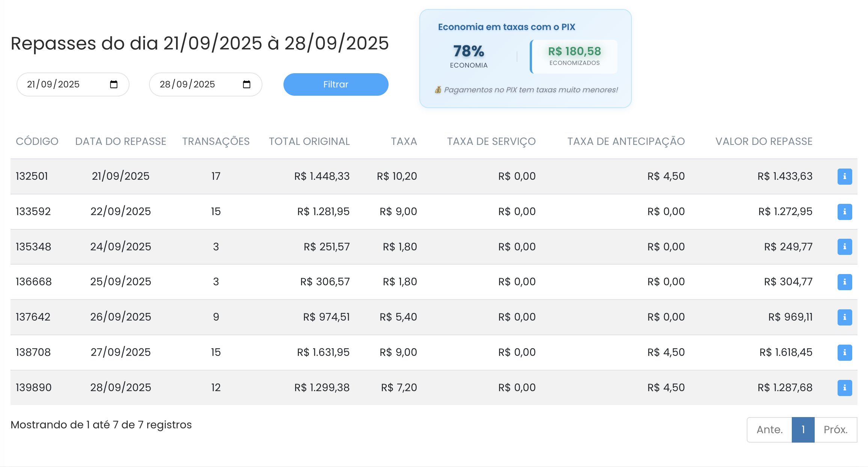Click the R$ 180,58 economizados value

pyautogui.click(x=574, y=51)
